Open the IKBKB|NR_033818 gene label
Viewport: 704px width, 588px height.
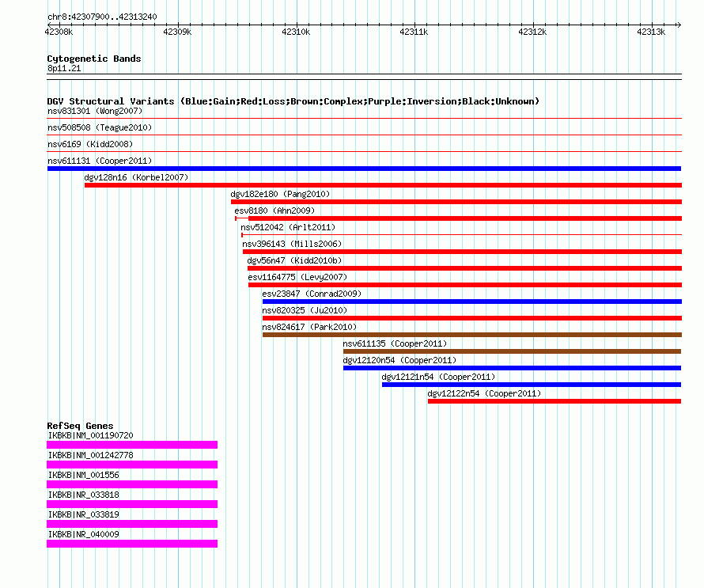(83, 495)
